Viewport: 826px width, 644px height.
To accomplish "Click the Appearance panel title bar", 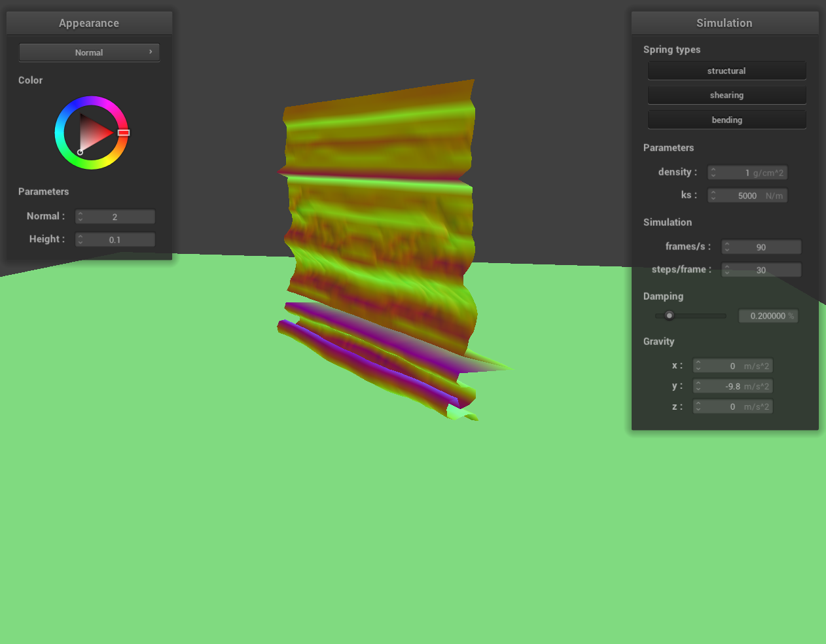I will coord(89,23).
